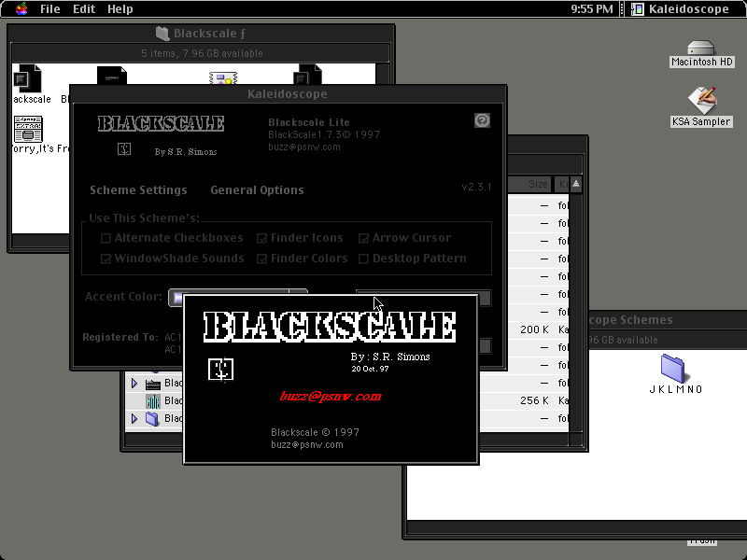Image resolution: width=747 pixels, height=560 pixels.
Task: Click the Kaleidoscope window title bar
Action: pyautogui.click(x=288, y=94)
